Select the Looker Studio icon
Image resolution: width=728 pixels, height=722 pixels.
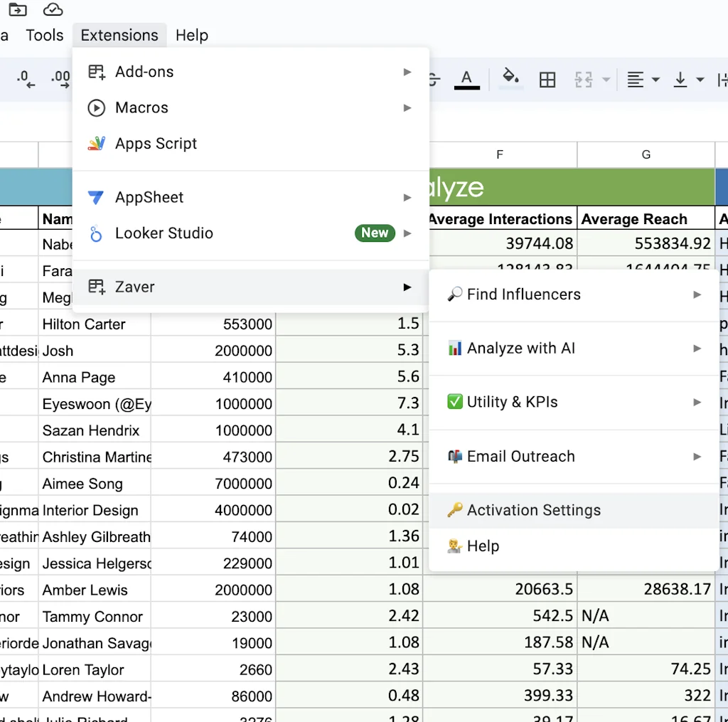[x=95, y=233]
